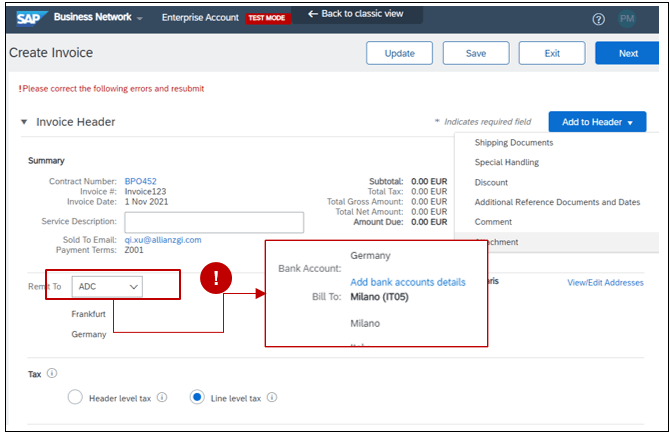
Task: Click the Milano (IT05) Bill To text
Action: click(x=379, y=296)
